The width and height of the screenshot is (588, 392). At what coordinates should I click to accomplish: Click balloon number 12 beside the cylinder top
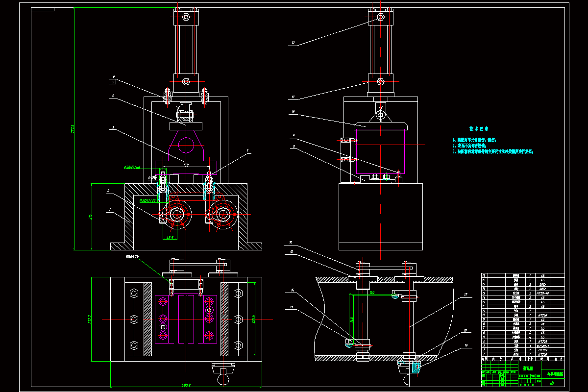pyautogui.click(x=293, y=43)
